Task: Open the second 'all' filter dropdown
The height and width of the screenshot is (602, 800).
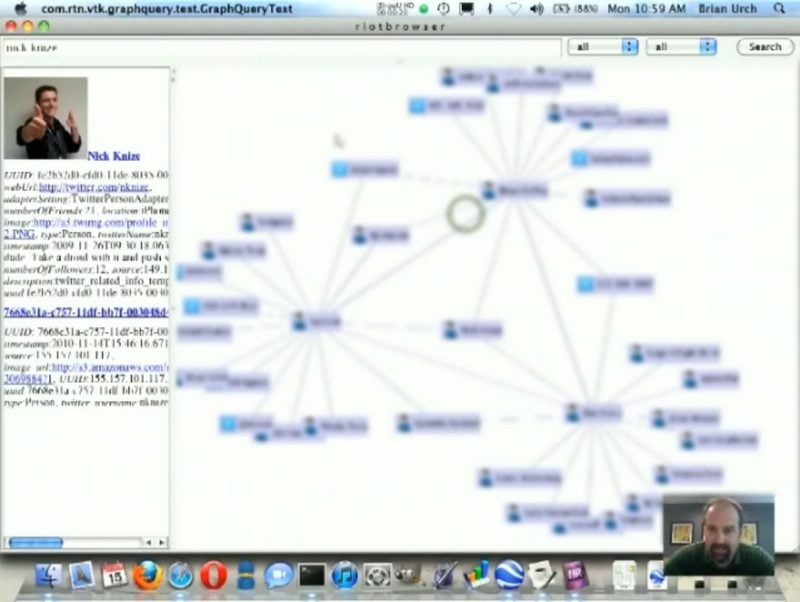Action: click(x=681, y=47)
